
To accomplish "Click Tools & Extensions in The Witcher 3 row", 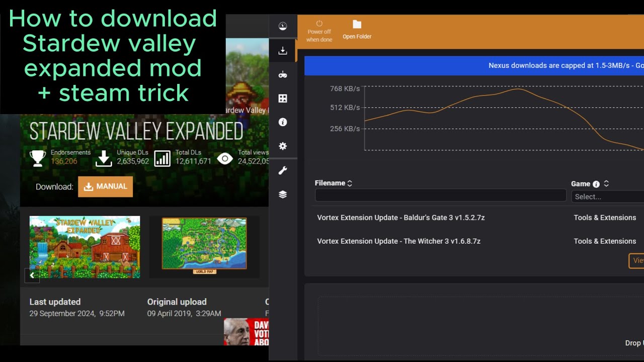I will [605, 241].
